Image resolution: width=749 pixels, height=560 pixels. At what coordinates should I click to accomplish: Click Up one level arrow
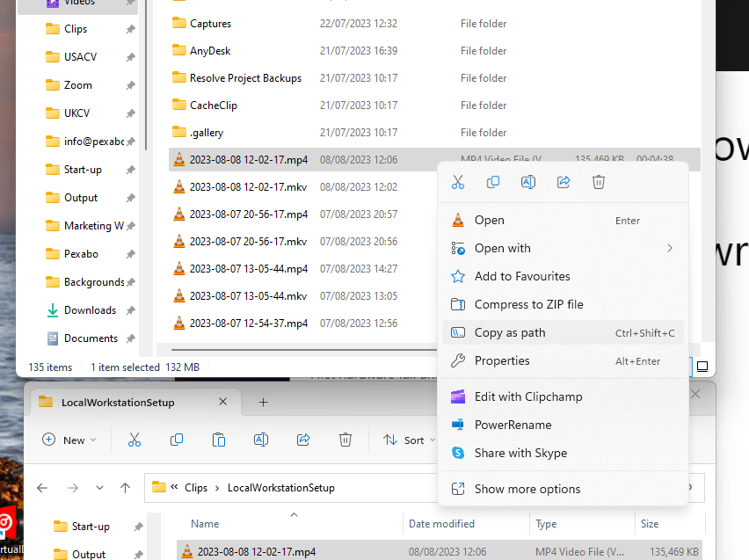125,488
